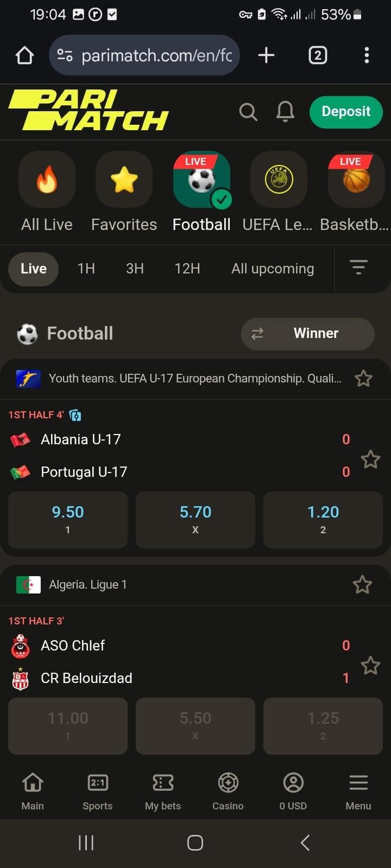Open the search magnifier icon
This screenshot has width=391, height=868.
[248, 112]
